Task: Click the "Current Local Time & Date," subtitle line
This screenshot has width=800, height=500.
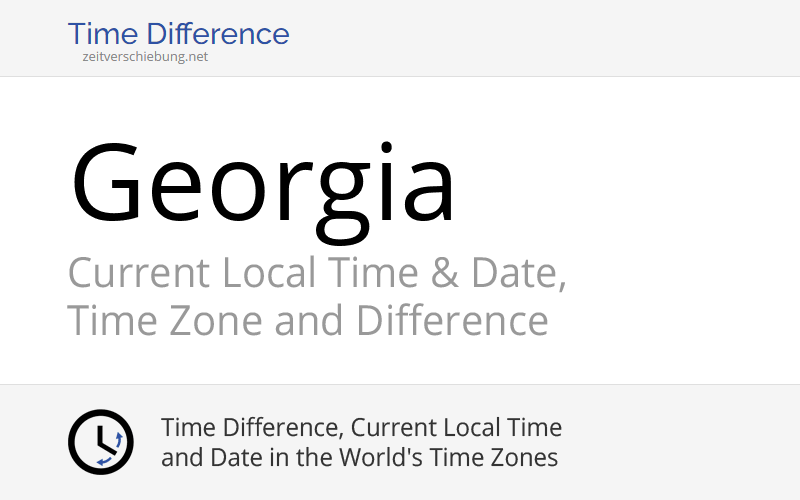Action: coord(317,273)
